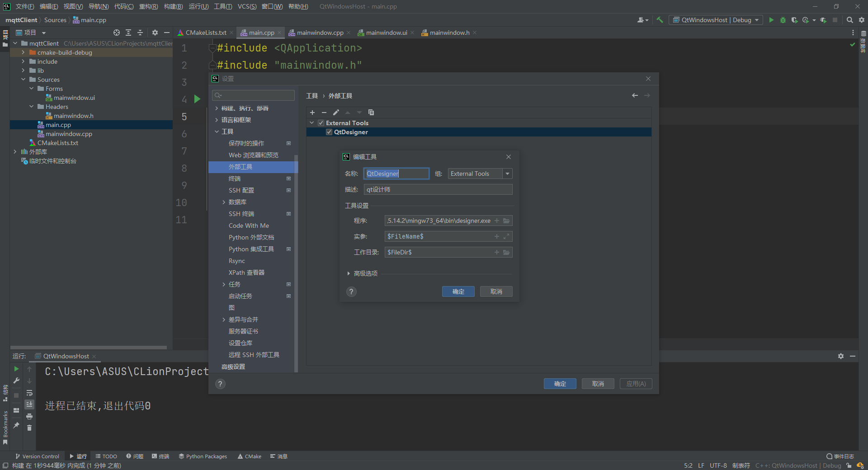Expand the 数据库 settings node
The height and width of the screenshot is (470, 868).
click(x=224, y=202)
